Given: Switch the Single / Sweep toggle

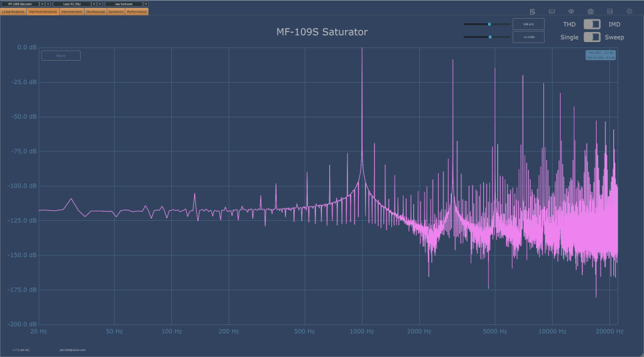Looking at the screenshot, I should point(592,37).
